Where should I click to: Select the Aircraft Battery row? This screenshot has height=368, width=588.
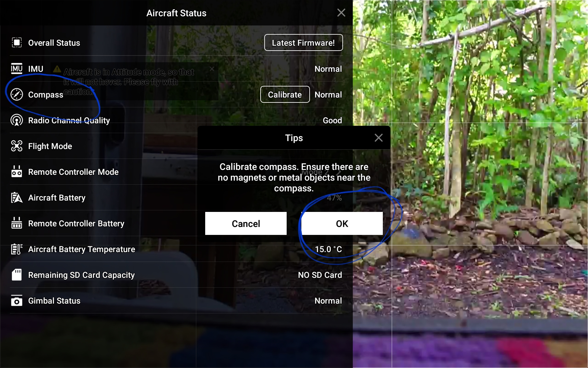click(176, 198)
